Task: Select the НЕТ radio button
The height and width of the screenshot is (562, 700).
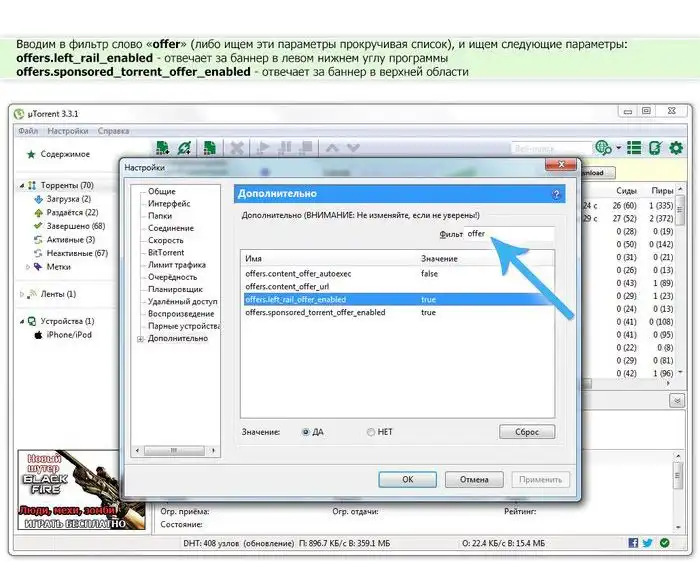Action: click(371, 432)
